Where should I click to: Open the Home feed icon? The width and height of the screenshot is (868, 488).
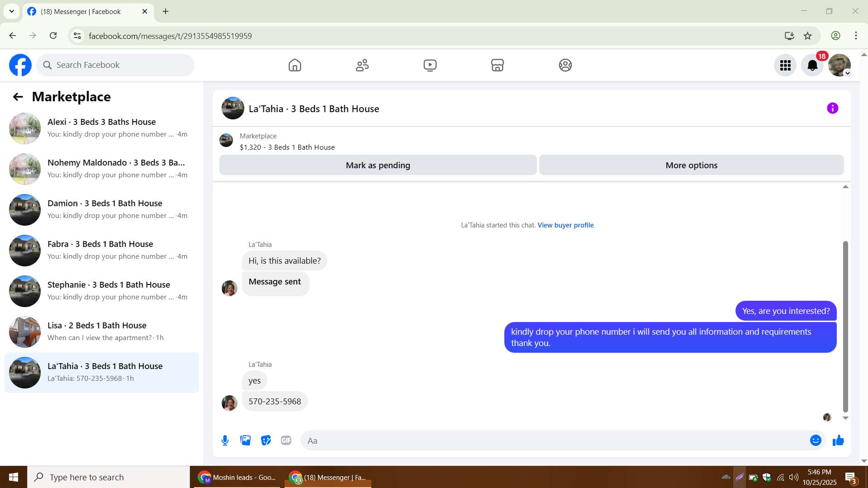(294, 65)
